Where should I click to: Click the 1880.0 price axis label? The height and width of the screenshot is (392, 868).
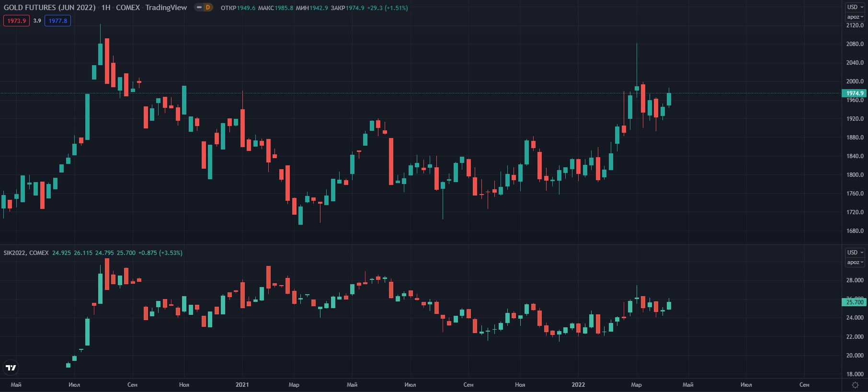(x=855, y=138)
